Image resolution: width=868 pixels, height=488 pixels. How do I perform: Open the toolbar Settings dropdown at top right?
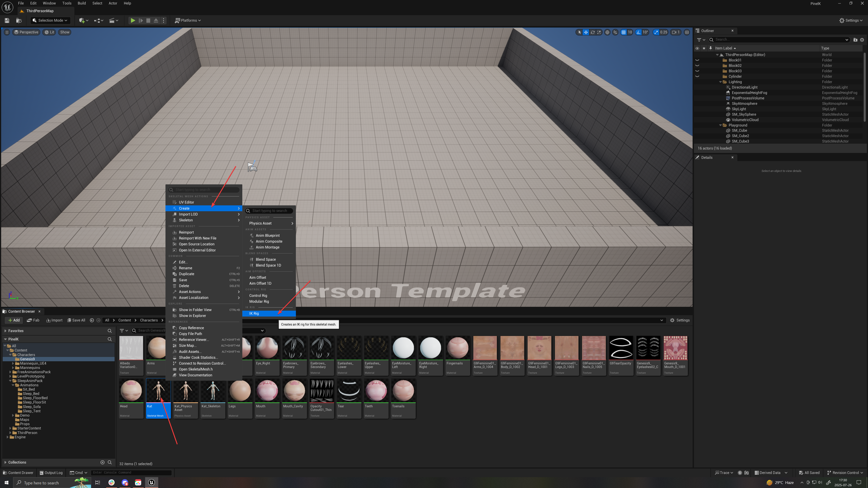851,21
